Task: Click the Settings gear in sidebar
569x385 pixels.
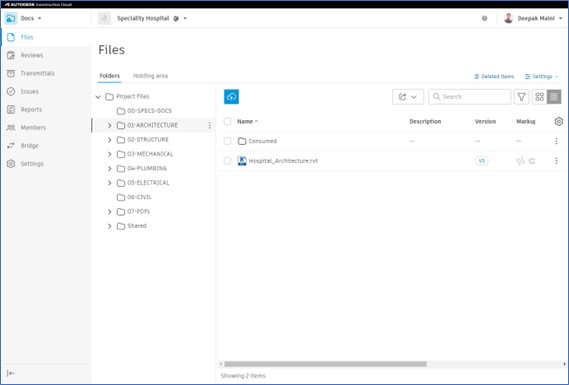Action: (x=11, y=164)
